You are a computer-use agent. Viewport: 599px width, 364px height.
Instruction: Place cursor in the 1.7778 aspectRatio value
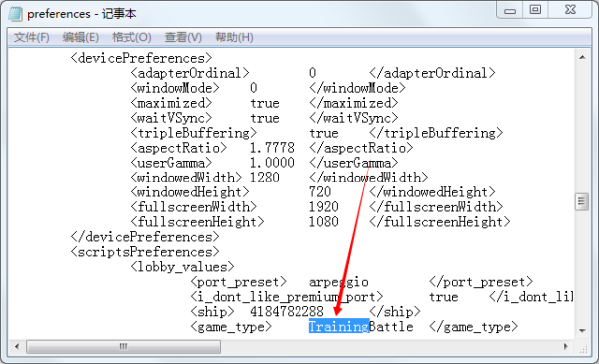272,148
